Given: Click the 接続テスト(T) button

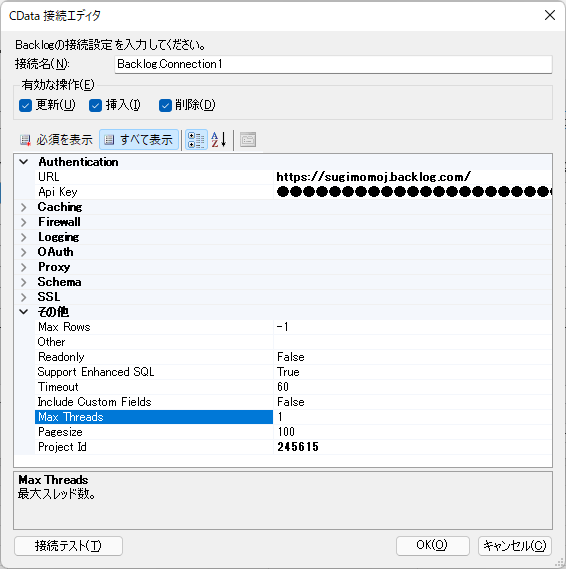Looking at the screenshot, I should tap(68, 546).
